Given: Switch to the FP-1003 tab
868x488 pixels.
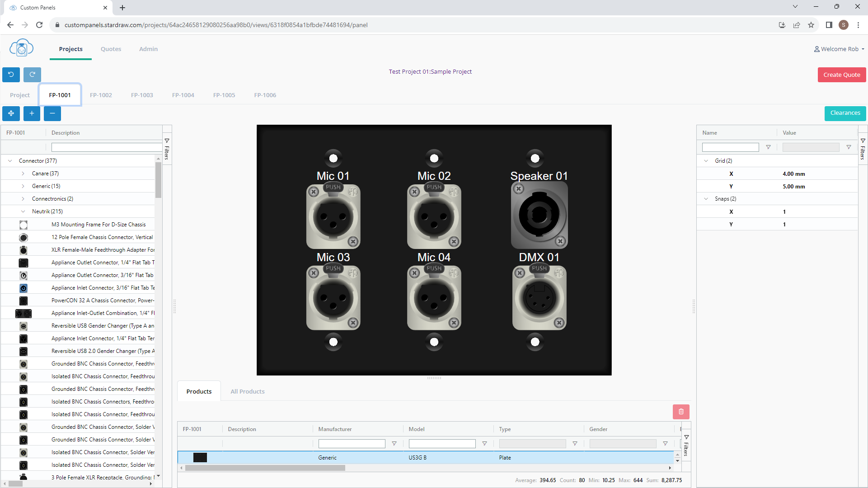Looking at the screenshot, I should (x=142, y=95).
